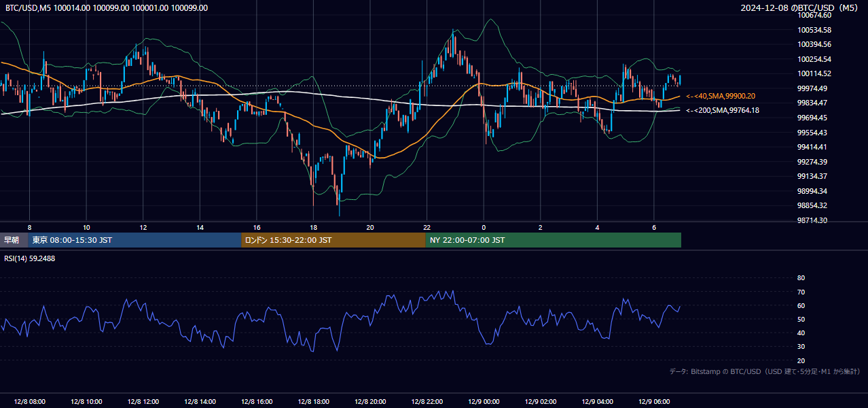The image size is (868, 408).
Task: Click the RSI axis level 30 label
Action: (x=801, y=347)
